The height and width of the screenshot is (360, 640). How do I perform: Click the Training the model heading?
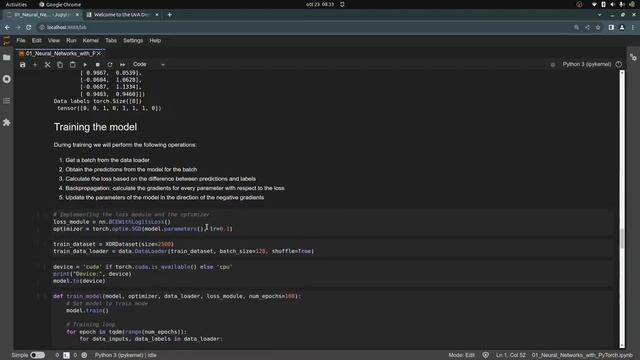coord(95,127)
